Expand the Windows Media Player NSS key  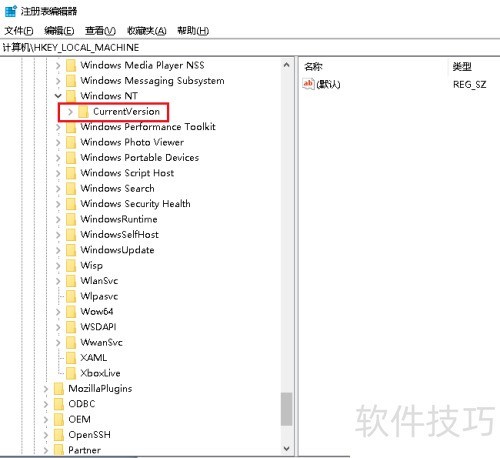[58, 65]
